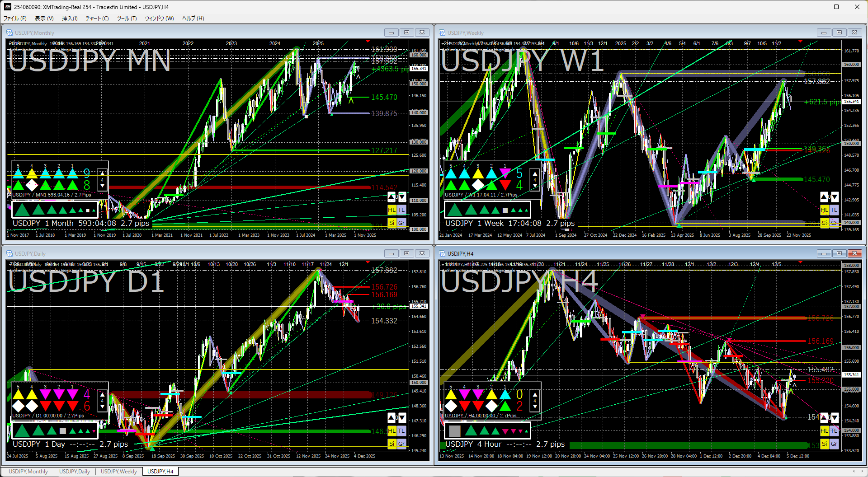Switch to the USDJPY,Monthly bottom tab

[28, 472]
